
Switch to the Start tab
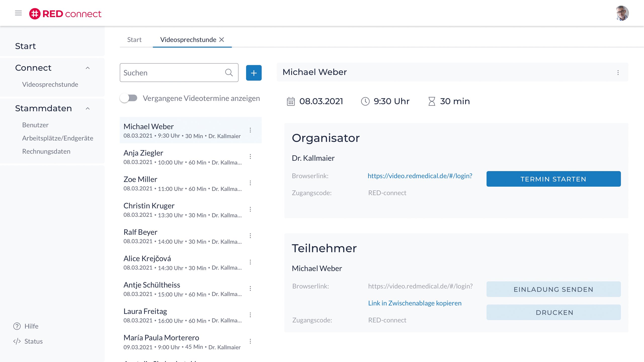tap(134, 40)
